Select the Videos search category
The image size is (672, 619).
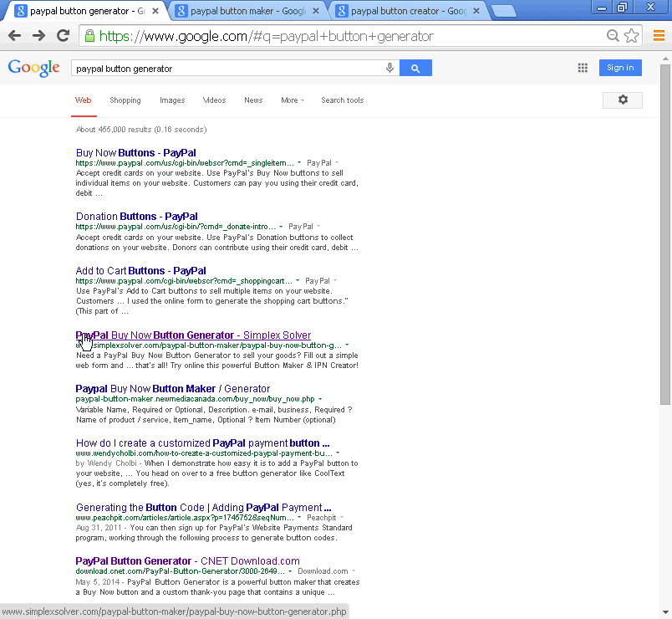[x=214, y=100]
